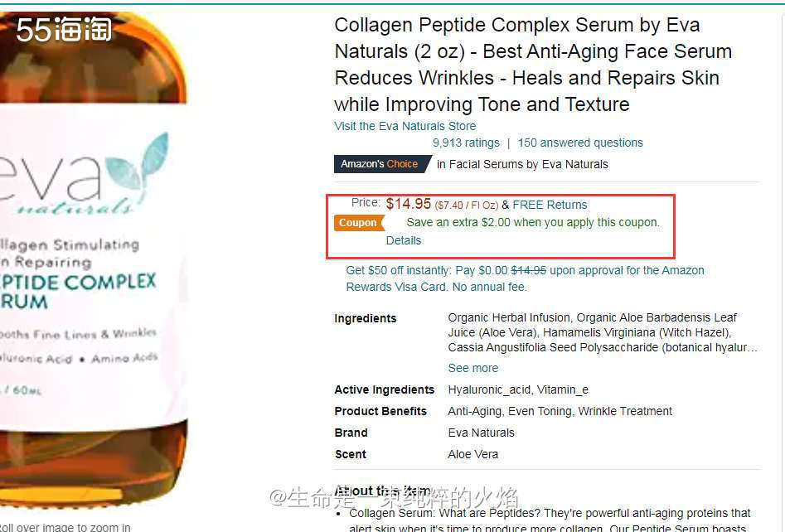Open the 150 answered questions link

click(580, 143)
